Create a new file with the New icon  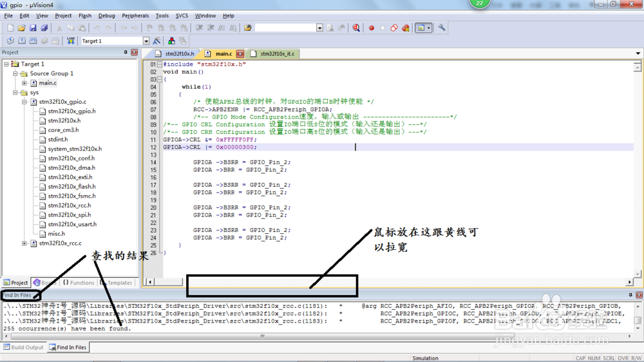tap(10, 28)
